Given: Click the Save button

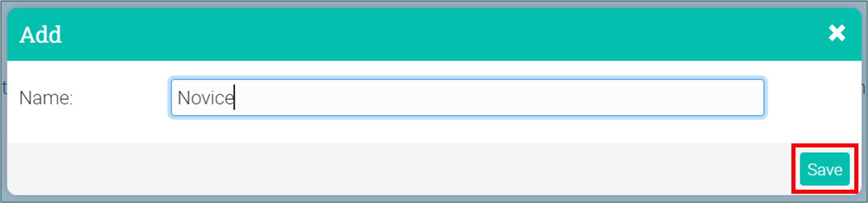Looking at the screenshot, I should (x=825, y=169).
